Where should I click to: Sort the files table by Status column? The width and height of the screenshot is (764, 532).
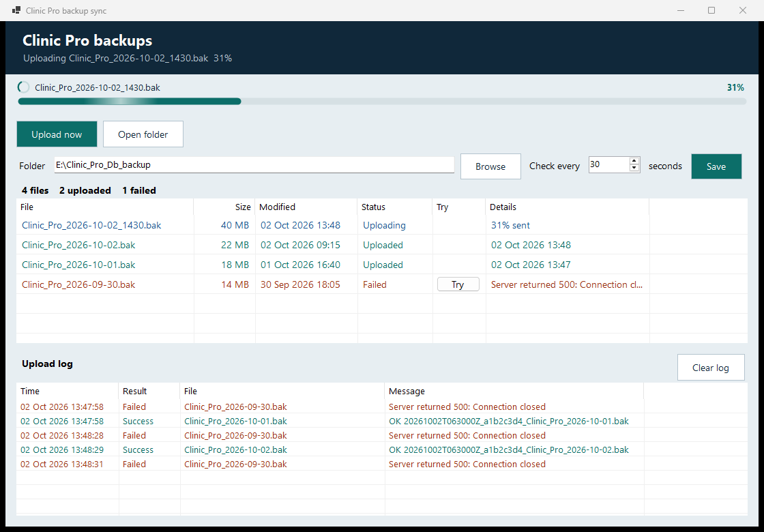pyautogui.click(x=395, y=207)
